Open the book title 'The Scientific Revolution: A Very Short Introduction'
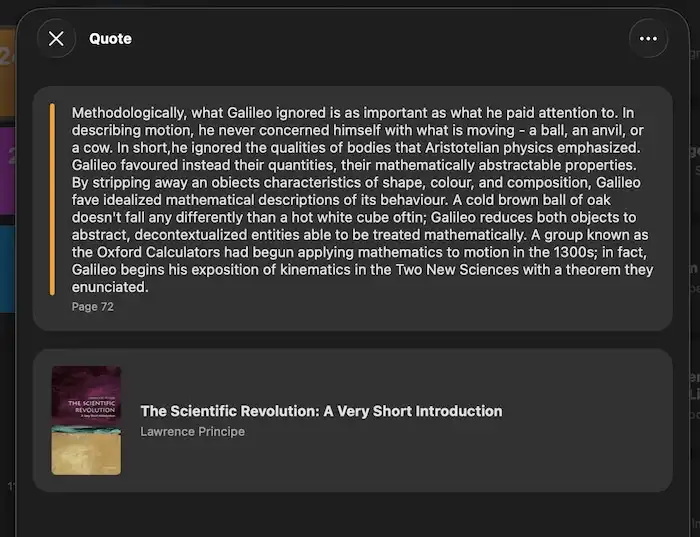Image resolution: width=700 pixels, height=537 pixels. [321, 411]
